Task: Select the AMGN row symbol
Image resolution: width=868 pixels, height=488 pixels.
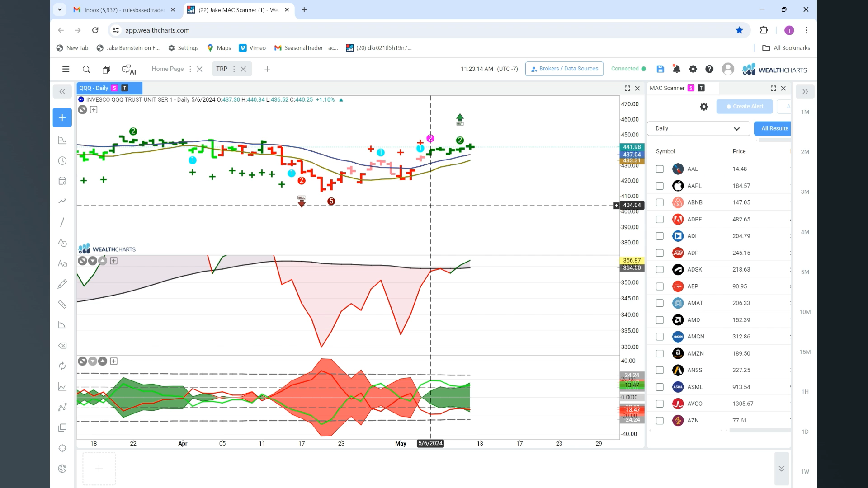Action: pos(696,337)
